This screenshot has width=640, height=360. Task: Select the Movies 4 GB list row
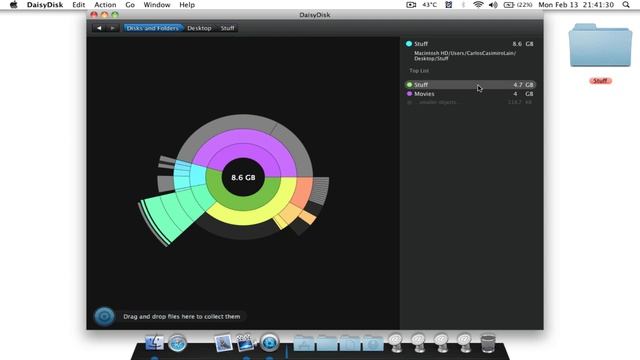[469, 94]
